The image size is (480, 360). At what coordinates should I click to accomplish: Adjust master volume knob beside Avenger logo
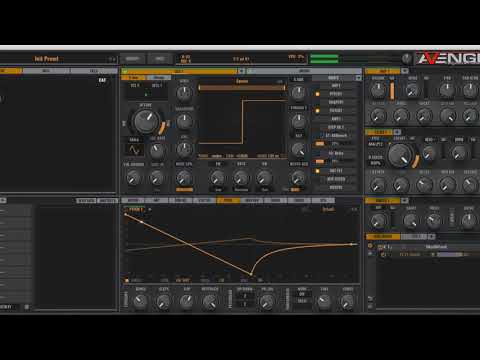(407, 59)
